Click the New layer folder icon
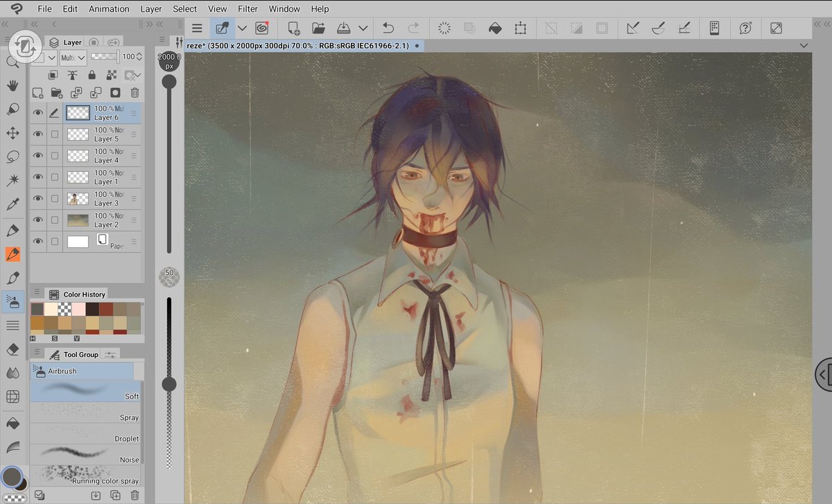This screenshot has width=832, height=504. click(x=56, y=92)
